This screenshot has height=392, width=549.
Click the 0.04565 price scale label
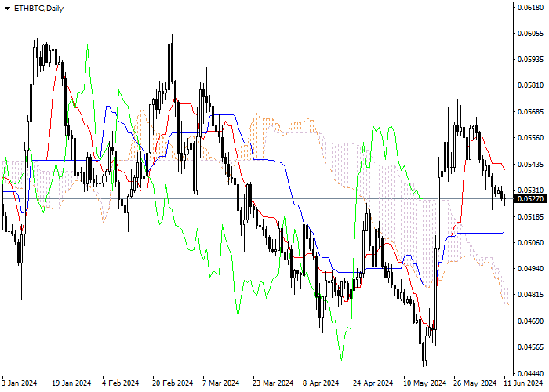530,347
